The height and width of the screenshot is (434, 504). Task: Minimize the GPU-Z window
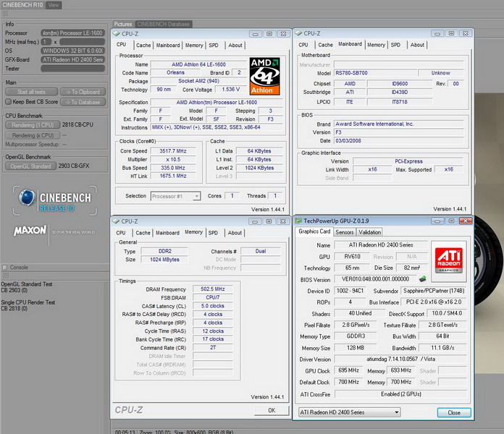click(x=437, y=221)
